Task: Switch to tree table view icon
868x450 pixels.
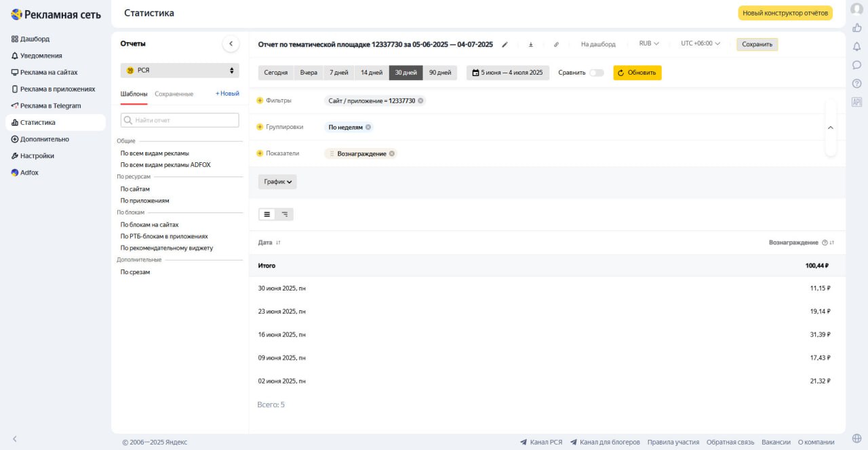Action: tap(285, 214)
